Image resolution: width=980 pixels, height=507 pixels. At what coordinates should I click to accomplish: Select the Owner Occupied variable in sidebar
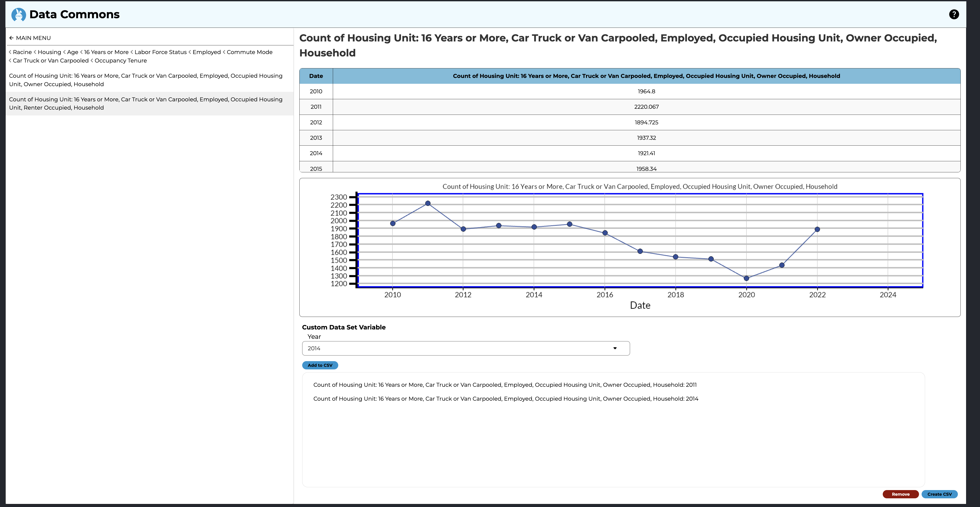[146, 80]
